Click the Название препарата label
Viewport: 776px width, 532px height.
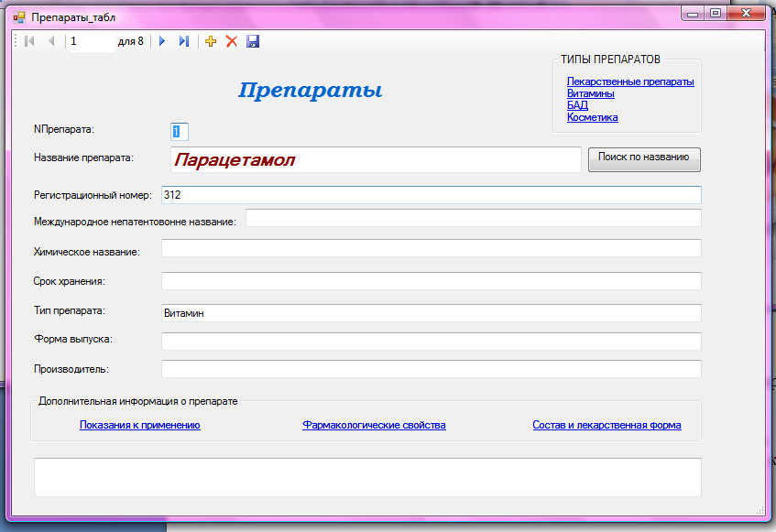(x=83, y=157)
